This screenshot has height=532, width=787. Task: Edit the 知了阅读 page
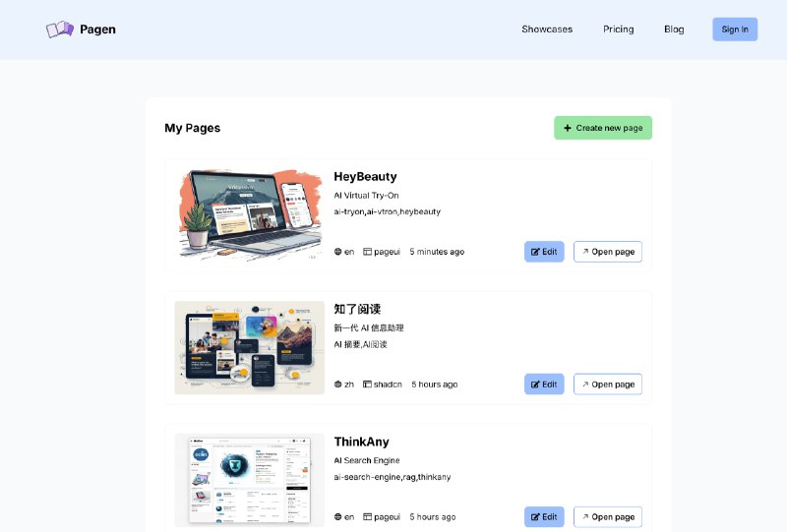[544, 384]
